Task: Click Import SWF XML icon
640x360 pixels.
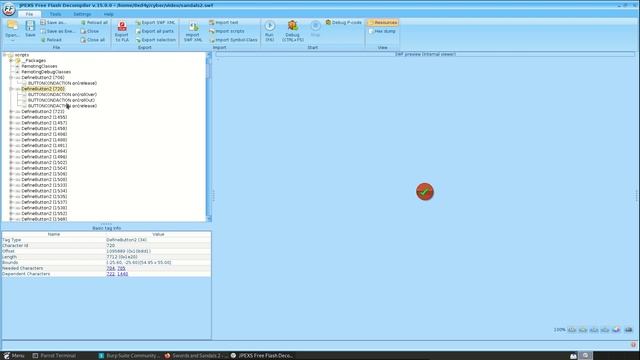Action: (193, 26)
